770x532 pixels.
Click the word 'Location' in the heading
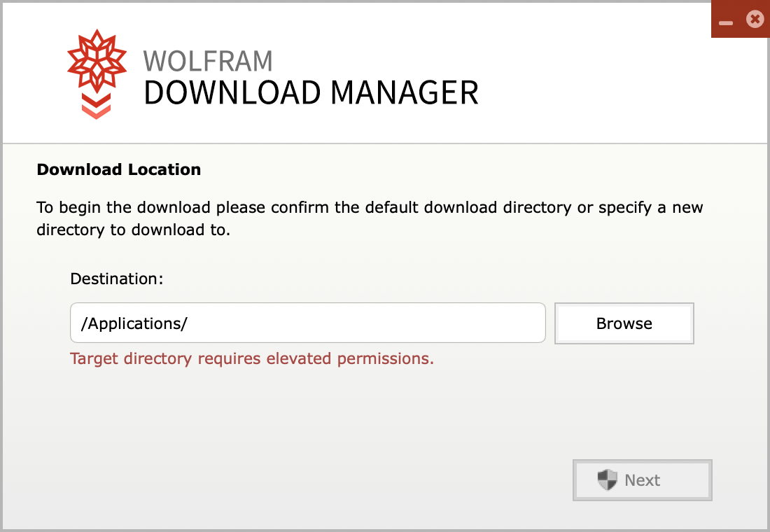[x=164, y=169]
